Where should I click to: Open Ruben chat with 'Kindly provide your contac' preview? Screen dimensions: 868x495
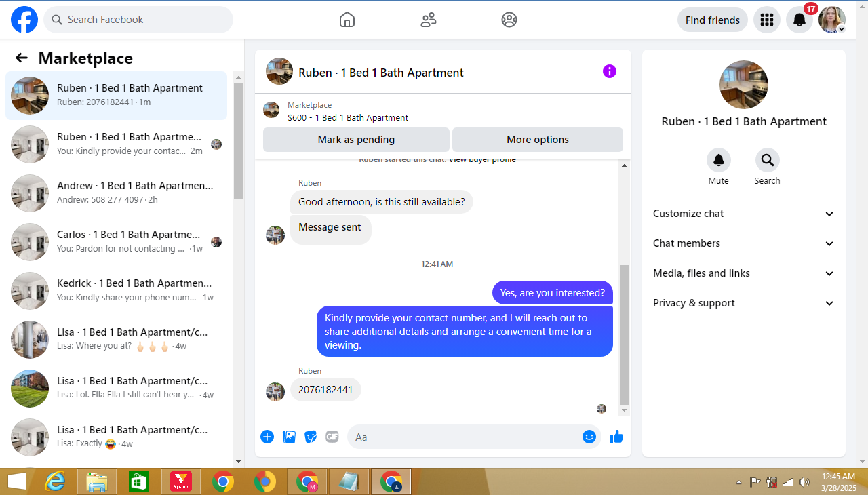click(x=117, y=144)
